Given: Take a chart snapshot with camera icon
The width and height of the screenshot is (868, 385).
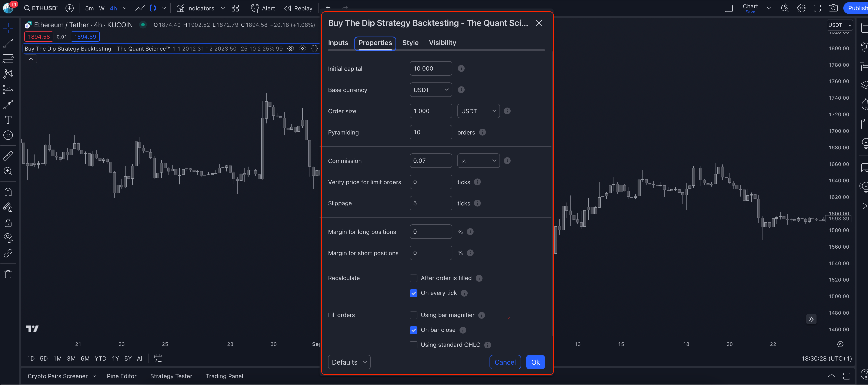Looking at the screenshot, I should click(x=833, y=8).
